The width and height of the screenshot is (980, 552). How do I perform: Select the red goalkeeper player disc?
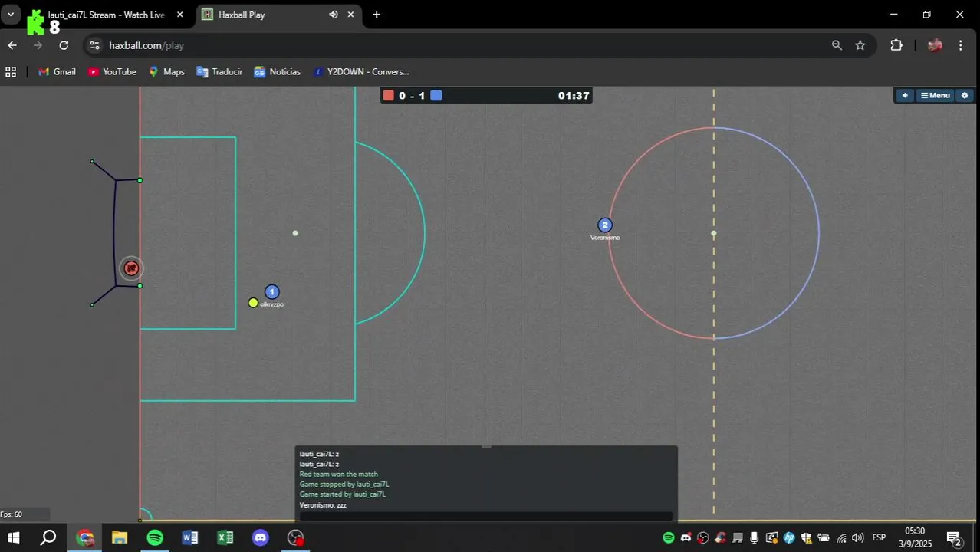pyautogui.click(x=131, y=268)
